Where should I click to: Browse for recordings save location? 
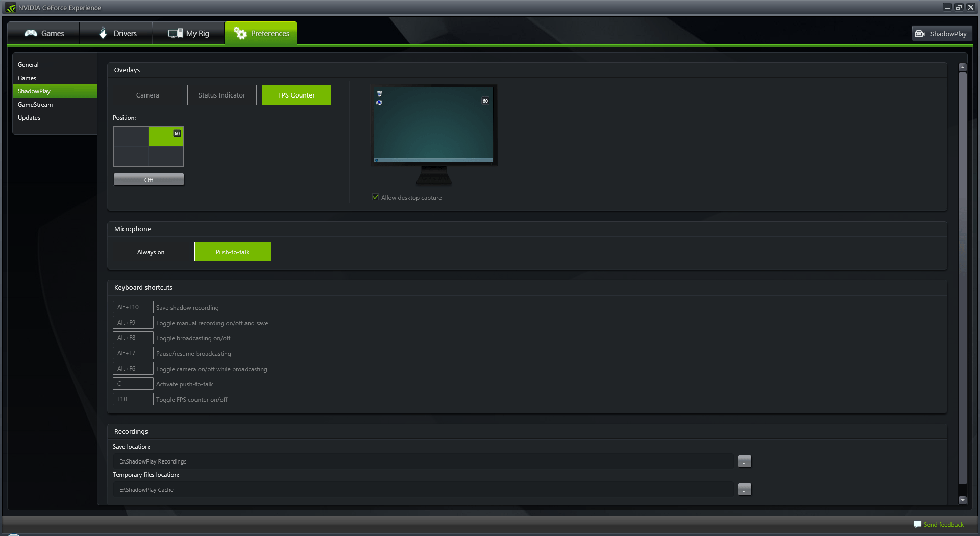[x=745, y=461]
